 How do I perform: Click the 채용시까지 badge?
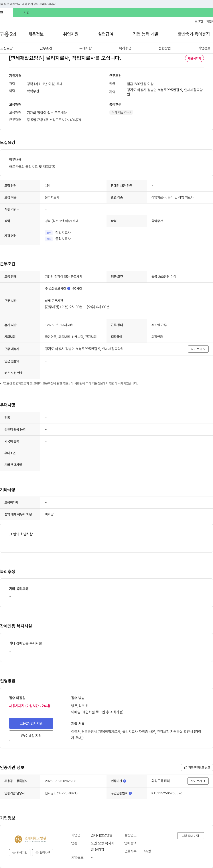click(194, 58)
